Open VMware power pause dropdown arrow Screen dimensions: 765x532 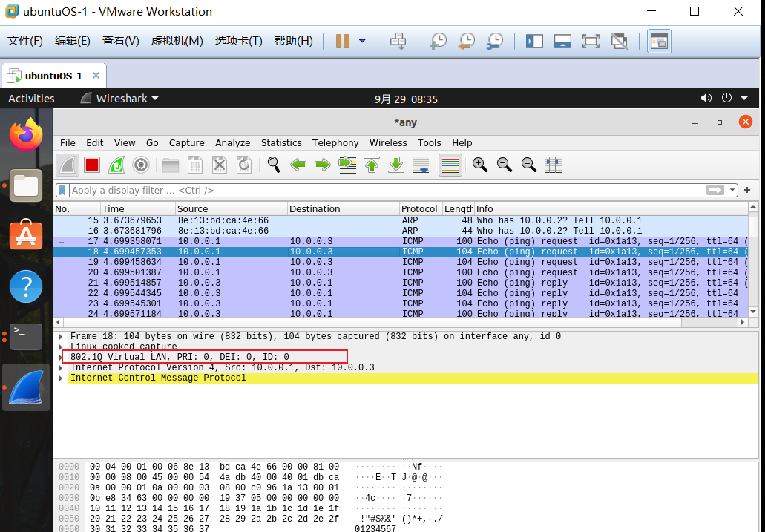(362, 41)
